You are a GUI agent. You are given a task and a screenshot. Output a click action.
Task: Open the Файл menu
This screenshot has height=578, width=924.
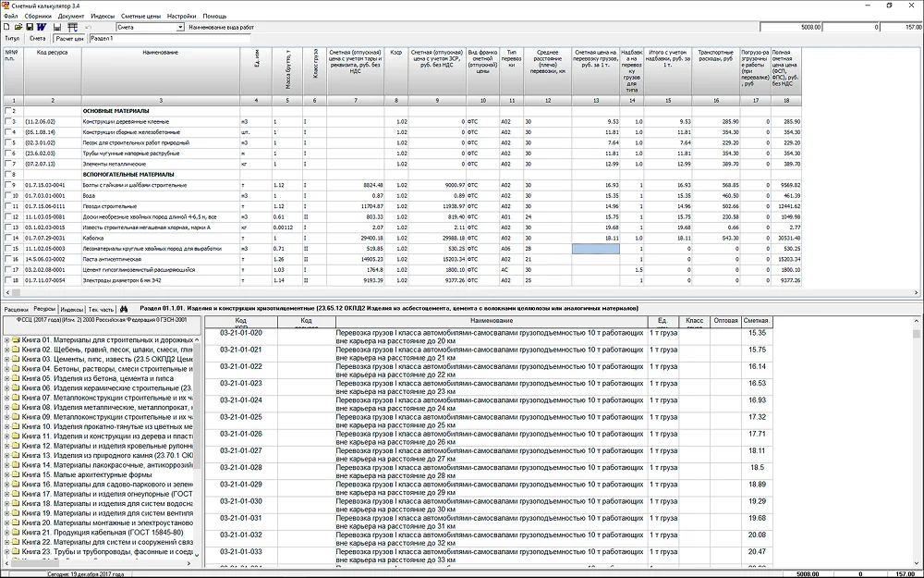pyautogui.click(x=10, y=16)
